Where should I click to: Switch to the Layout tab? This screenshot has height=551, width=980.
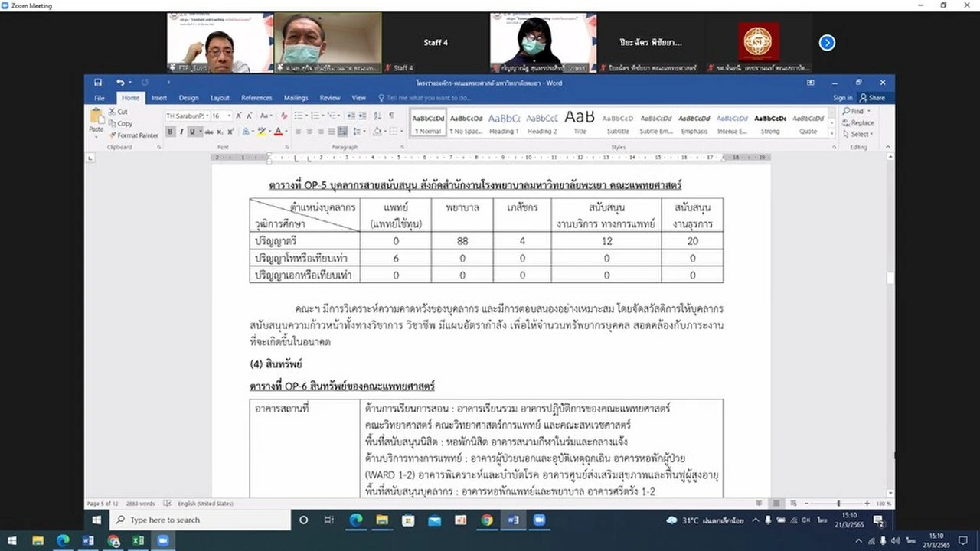point(220,98)
